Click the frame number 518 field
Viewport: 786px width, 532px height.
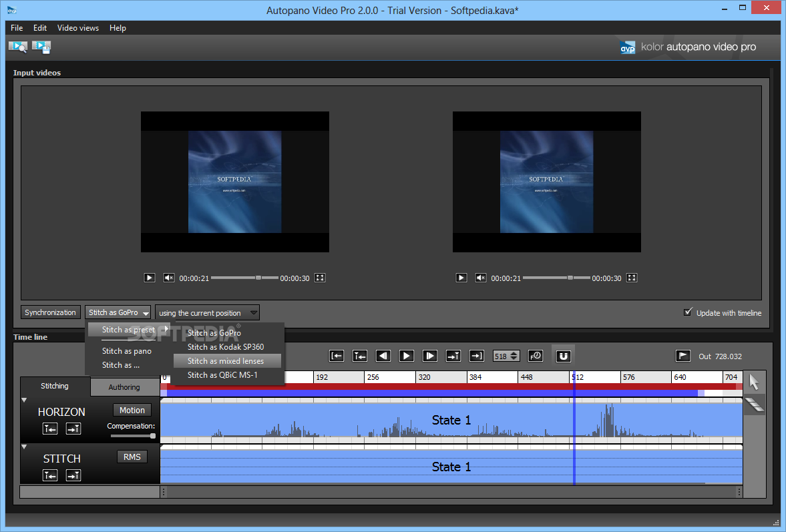[501, 356]
